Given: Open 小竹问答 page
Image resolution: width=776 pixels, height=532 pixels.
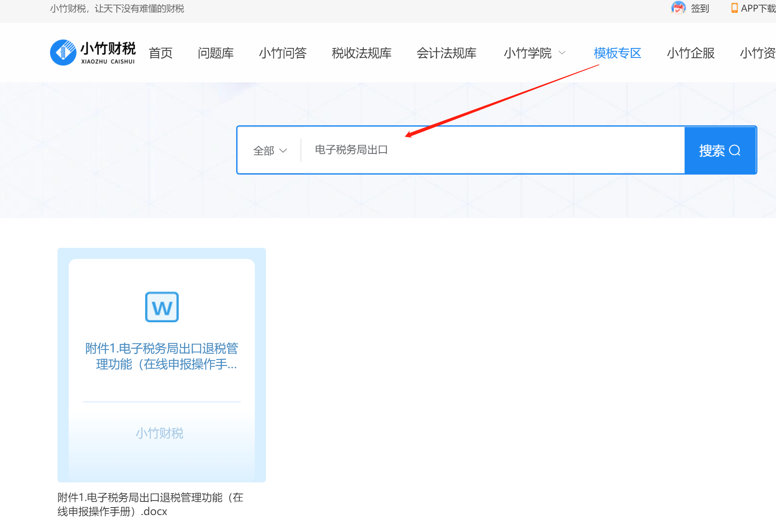Looking at the screenshot, I should [x=283, y=53].
